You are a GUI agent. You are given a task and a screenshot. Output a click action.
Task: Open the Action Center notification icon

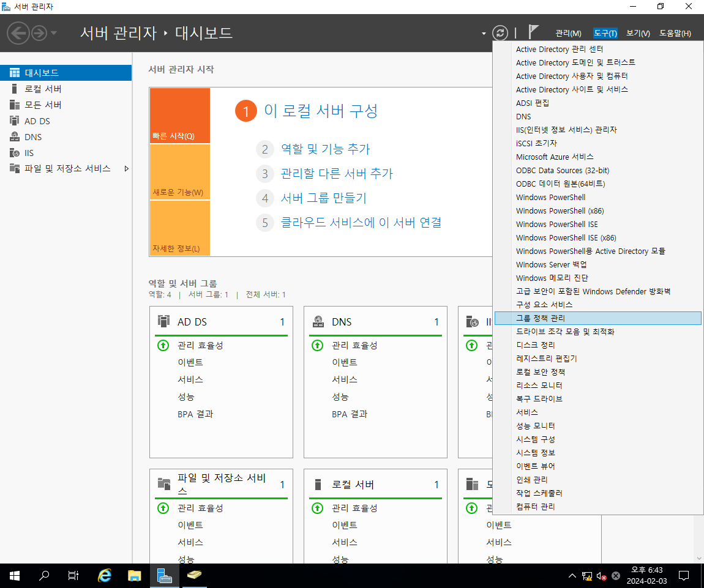click(x=684, y=575)
